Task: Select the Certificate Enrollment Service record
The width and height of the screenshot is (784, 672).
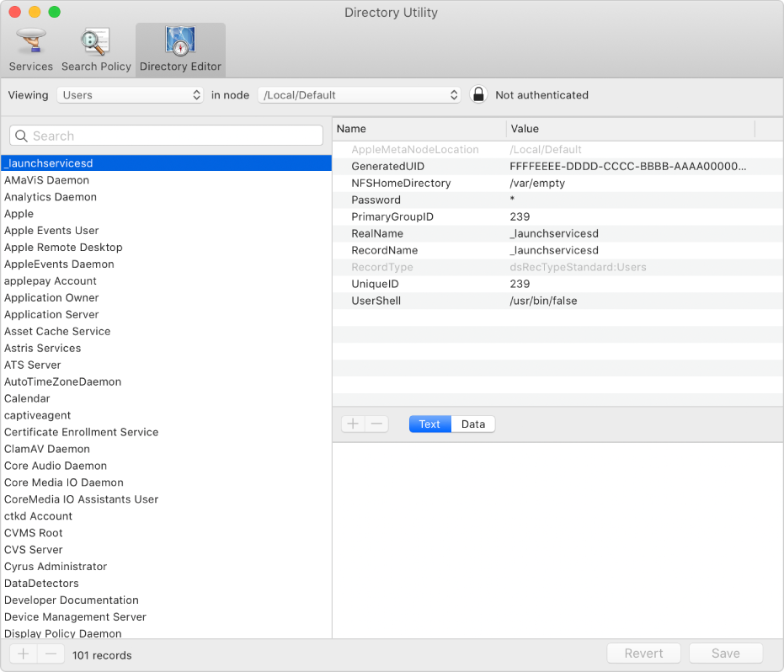Action: pos(81,432)
